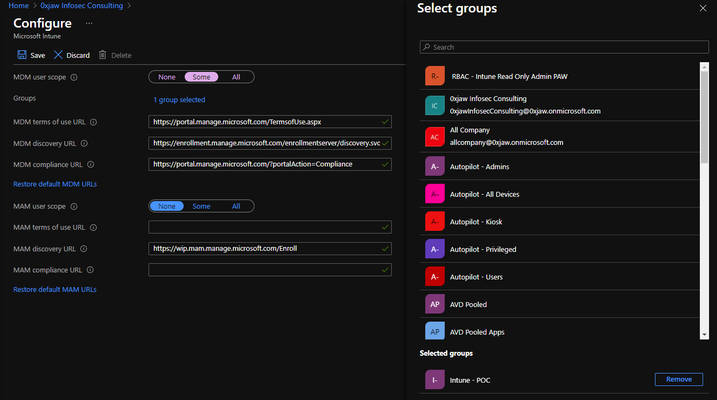This screenshot has width=717, height=400.
Task: Click the Autopilot - Privileged avatar icon
Action: click(x=434, y=249)
